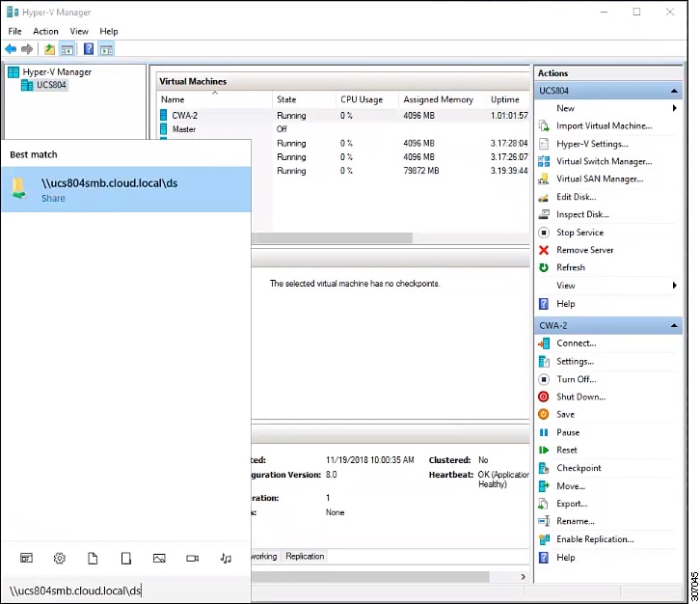
Task: Shut Down the CWA-2 machine
Action: click(x=580, y=397)
